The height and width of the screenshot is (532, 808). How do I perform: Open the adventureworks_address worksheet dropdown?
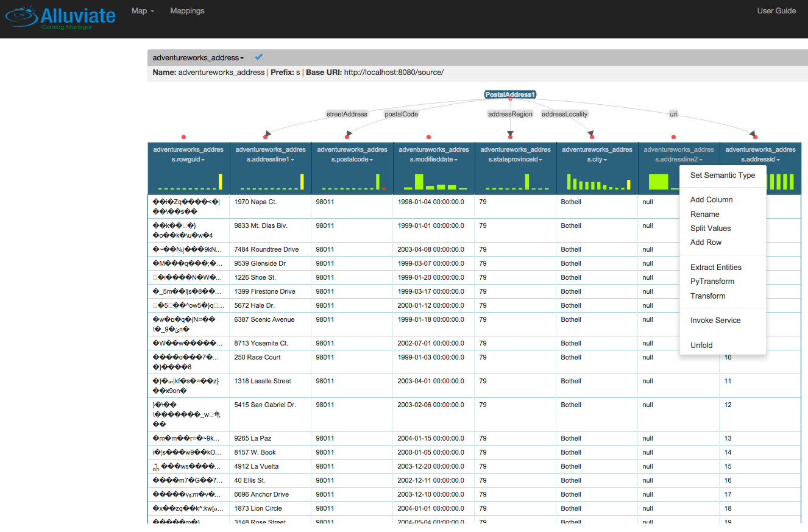coord(198,58)
